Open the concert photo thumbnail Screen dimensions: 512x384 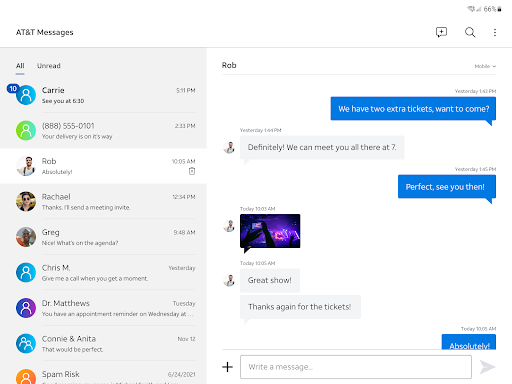(270, 231)
